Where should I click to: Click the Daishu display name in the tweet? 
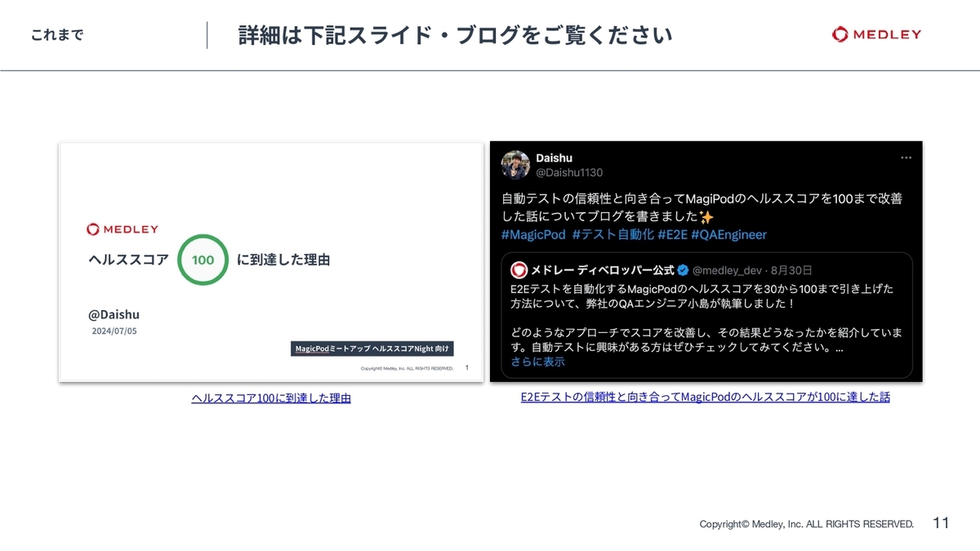554,158
